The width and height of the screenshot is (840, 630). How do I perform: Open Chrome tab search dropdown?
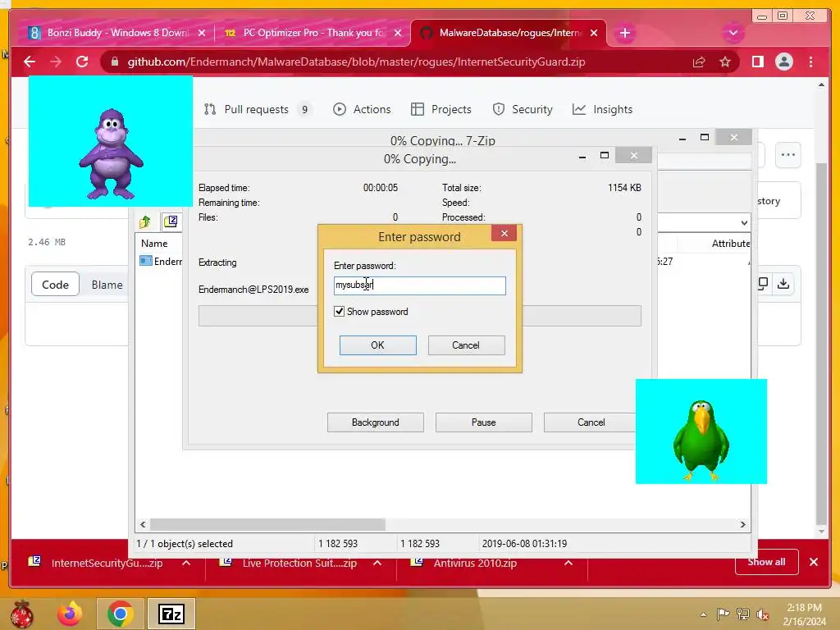tap(733, 33)
